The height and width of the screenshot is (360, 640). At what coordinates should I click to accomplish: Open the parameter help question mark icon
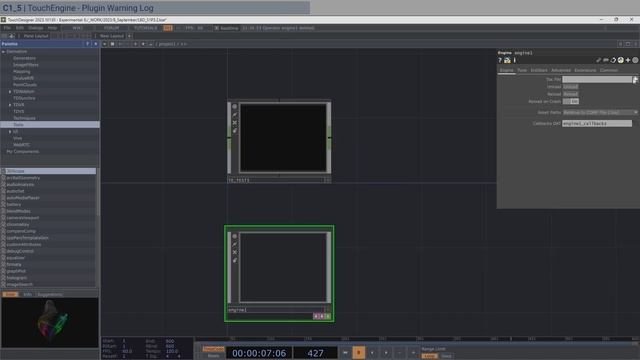tap(500, 60)
